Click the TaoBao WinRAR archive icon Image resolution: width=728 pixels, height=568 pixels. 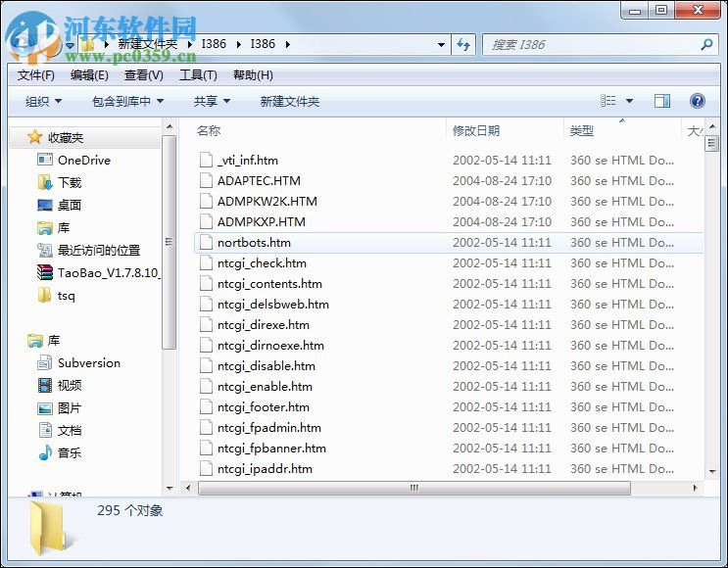coord(45,272)
